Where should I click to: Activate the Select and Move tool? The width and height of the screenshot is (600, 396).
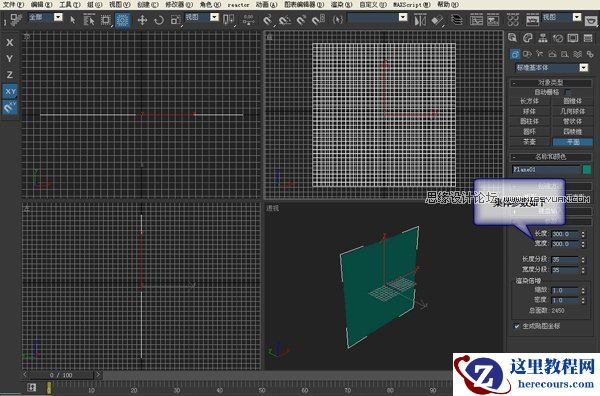tap(142, 20)
